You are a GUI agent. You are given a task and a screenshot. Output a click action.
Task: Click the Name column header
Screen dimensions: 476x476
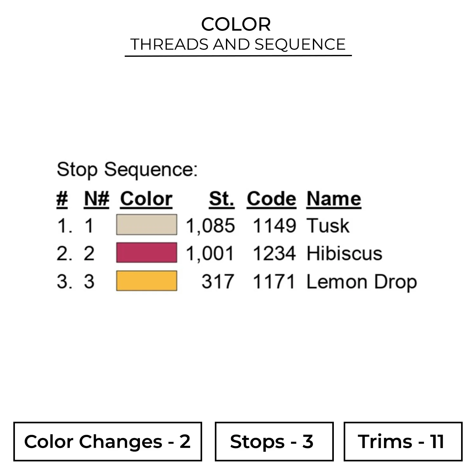[334, 199]
